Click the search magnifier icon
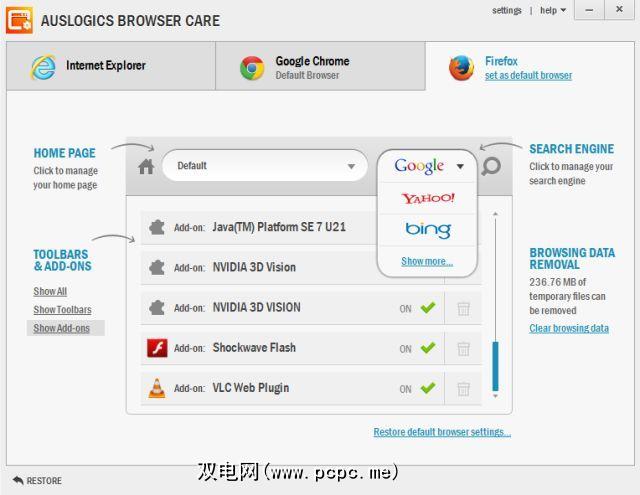The image size is (640, 495). click(x=491, y=166)
